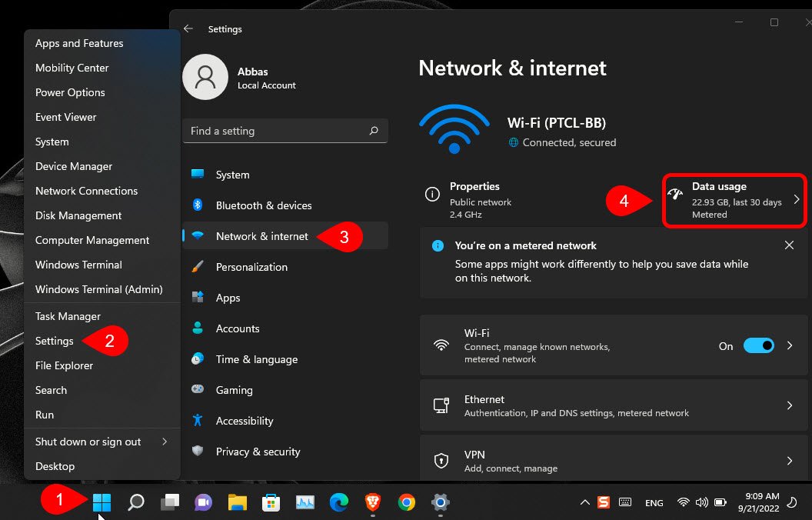Dismiss the metered network notification
The width and height of the screenshot is (812, 520).
[789, 245]
